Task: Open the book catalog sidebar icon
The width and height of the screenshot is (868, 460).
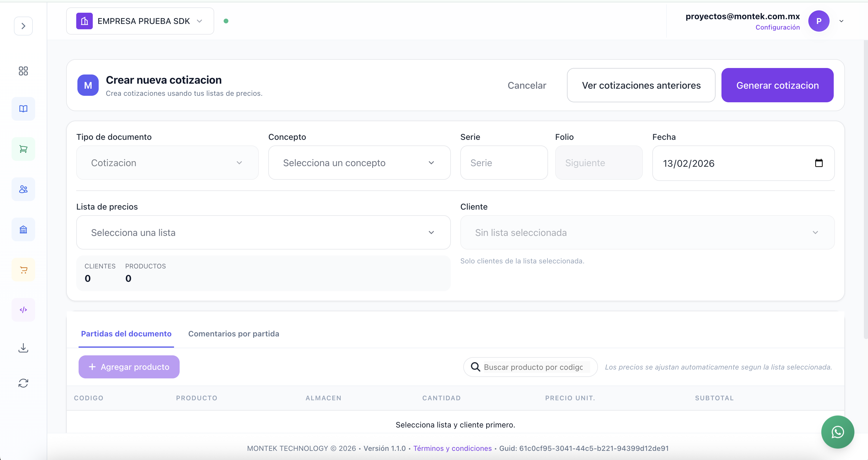Action: pyautogui.click(x=23, y=108)
